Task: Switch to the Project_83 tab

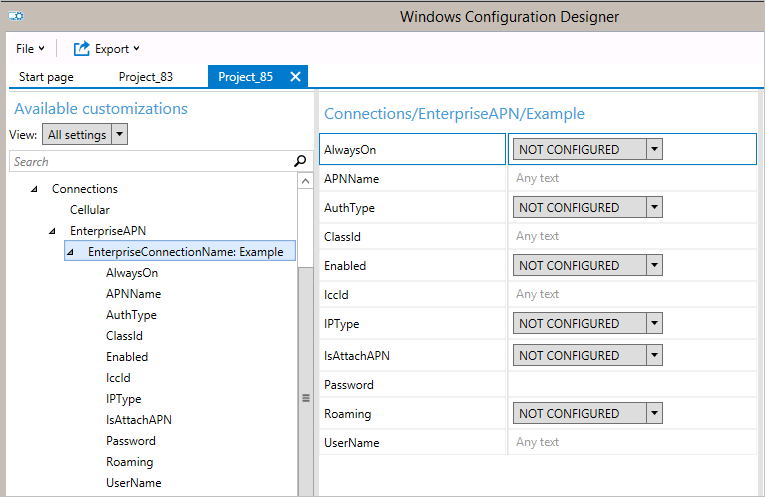Action: click(146, 77)
